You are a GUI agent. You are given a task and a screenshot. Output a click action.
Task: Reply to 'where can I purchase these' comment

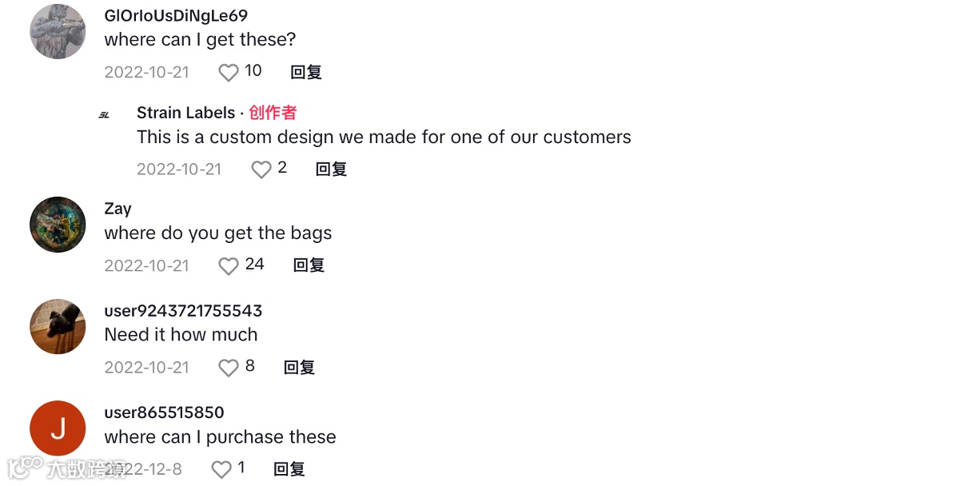[x=289, y=469]
